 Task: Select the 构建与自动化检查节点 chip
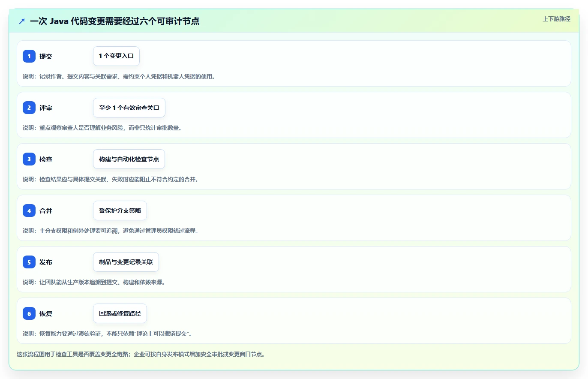coord(129,159)
